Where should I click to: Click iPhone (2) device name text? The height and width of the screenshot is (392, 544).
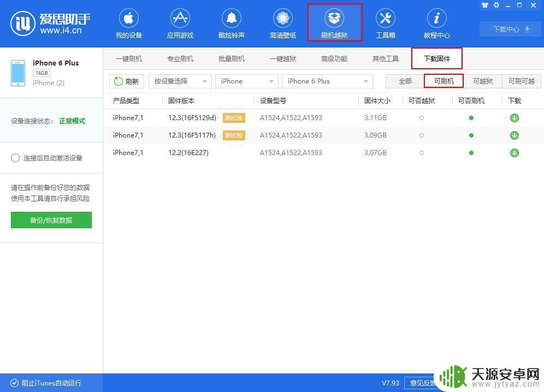click(x=49, y=83)
